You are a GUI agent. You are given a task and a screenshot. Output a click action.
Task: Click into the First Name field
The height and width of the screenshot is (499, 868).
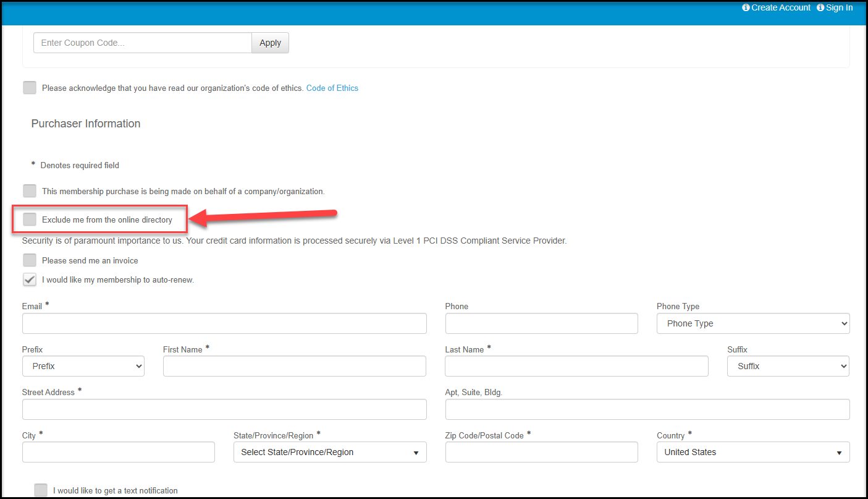(x=295, y=366)
